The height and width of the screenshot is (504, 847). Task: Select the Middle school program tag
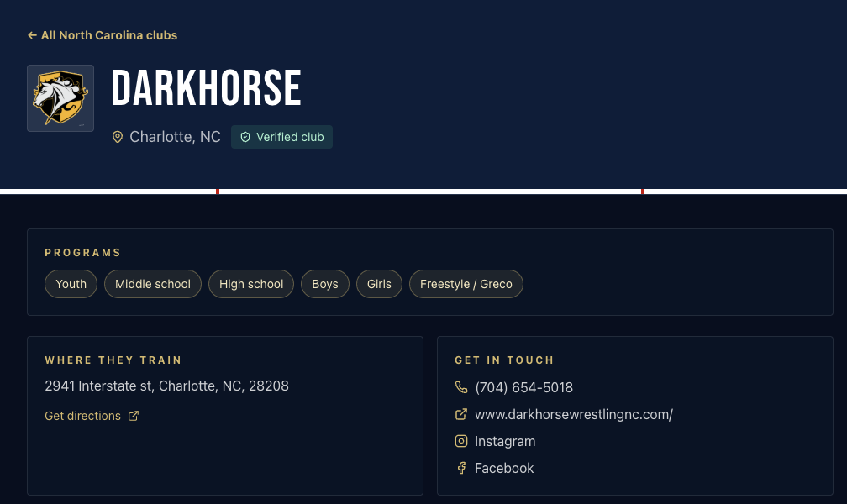point(153,284)
